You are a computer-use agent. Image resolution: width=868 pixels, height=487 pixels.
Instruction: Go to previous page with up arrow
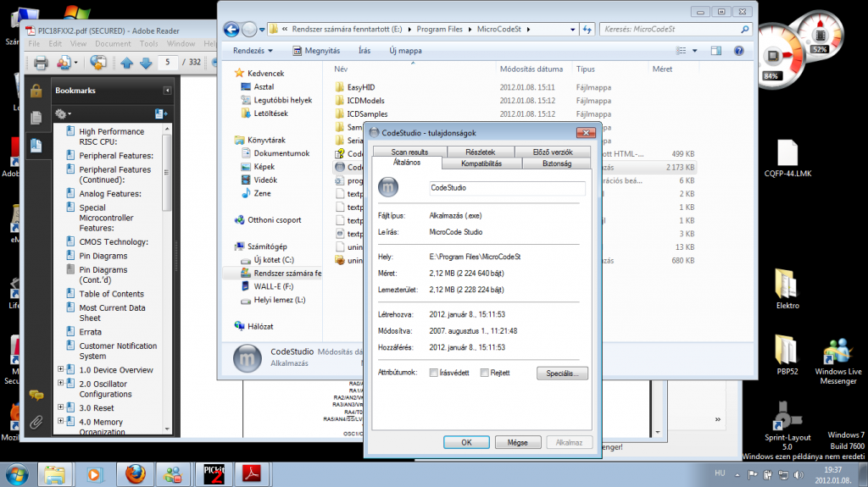coord(127,63)
